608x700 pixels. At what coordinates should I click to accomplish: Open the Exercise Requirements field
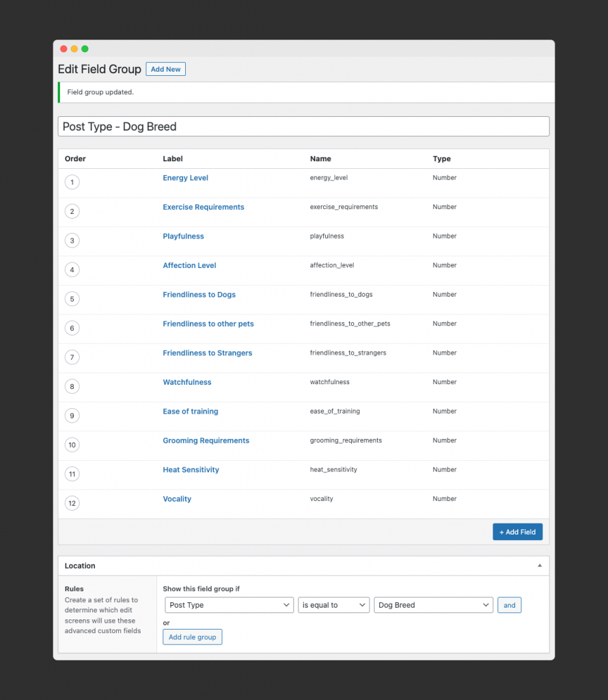pyautogui.click(x=204, y=207)
